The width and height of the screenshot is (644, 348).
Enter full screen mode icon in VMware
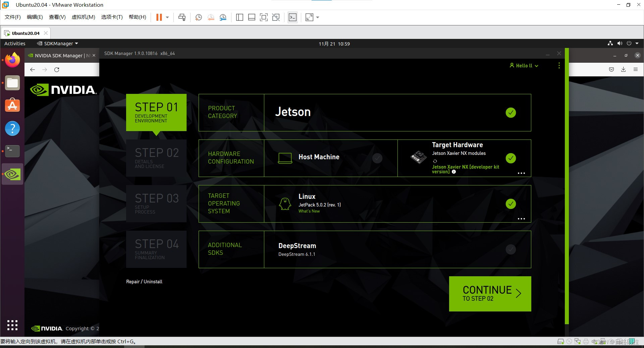point(264,17)
